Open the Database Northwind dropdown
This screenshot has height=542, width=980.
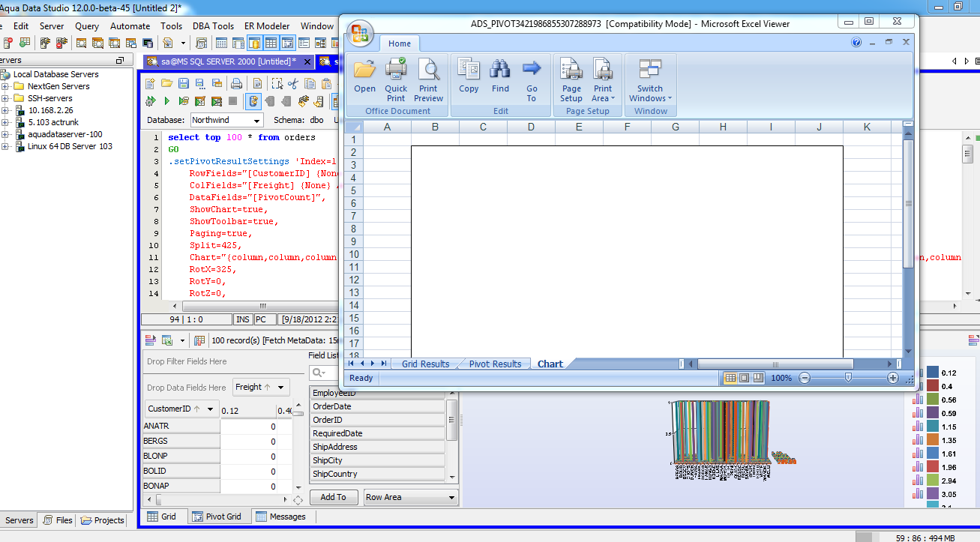click(x=256, y=121)
